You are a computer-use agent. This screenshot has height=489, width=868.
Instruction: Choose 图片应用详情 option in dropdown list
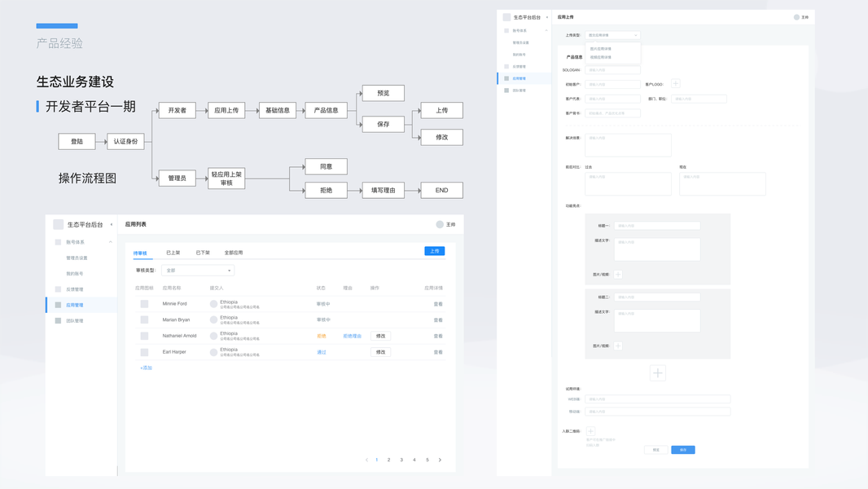(601, 49)
